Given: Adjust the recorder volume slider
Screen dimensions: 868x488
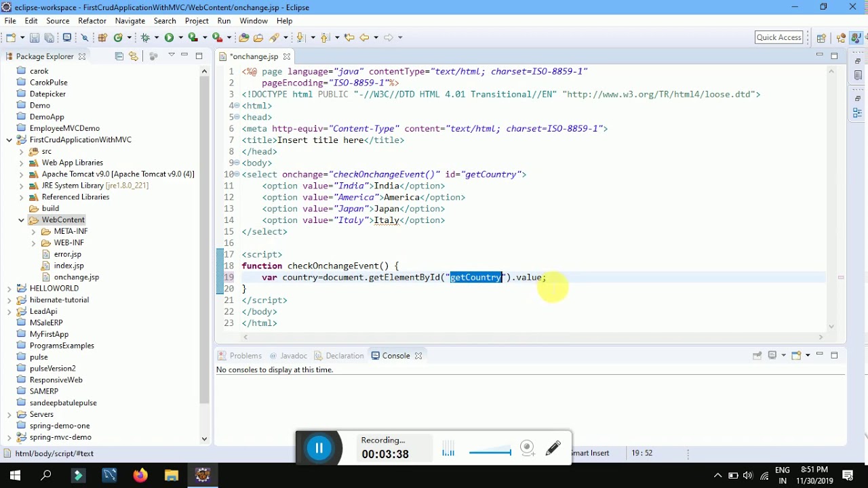Looking at the screenshot, I should [489, 451].
